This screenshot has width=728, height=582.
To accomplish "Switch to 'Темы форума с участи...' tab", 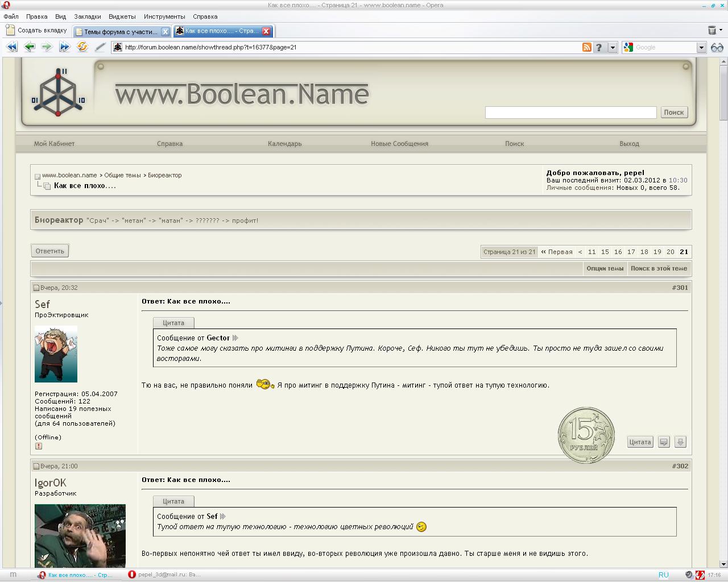I will [x=121, y=32].
